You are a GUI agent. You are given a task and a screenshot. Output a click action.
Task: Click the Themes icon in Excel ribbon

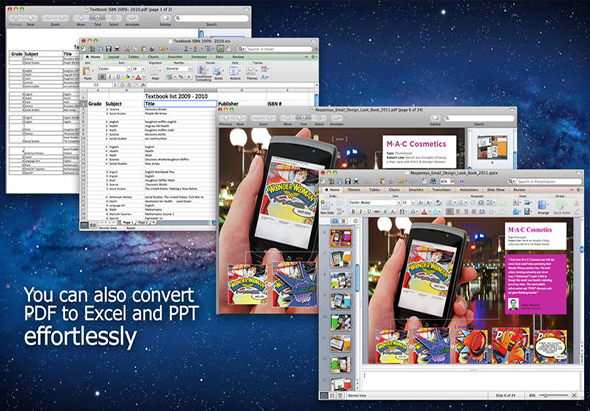[251, 72]
